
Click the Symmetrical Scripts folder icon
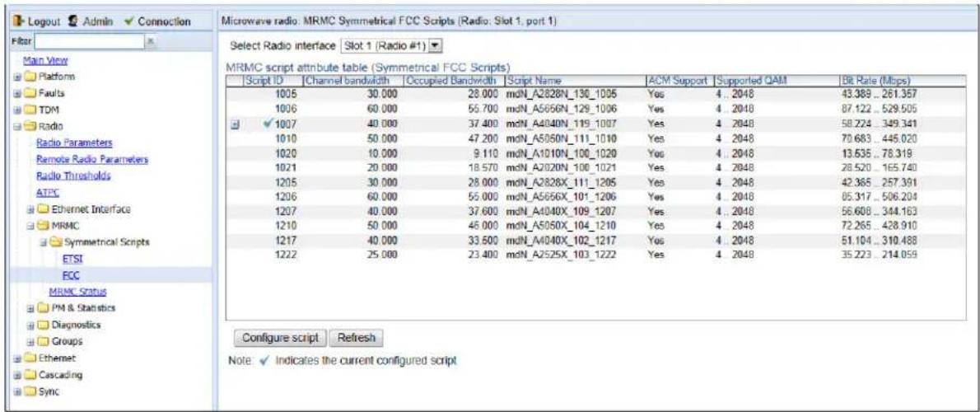55,242
